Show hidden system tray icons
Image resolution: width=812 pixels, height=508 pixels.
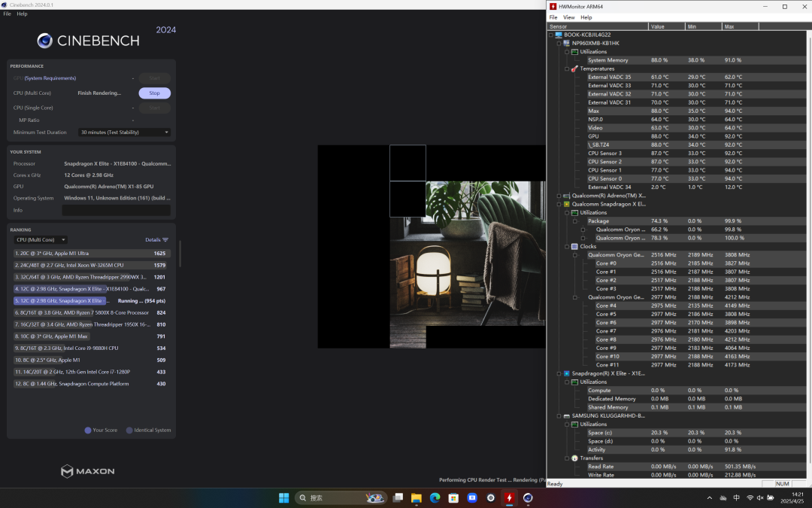710,498
